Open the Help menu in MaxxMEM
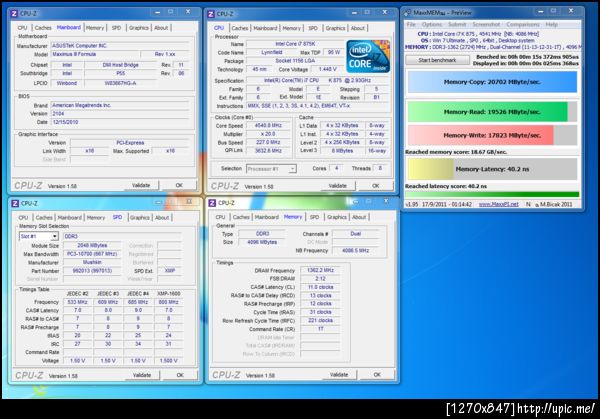Image resolution: width=600 pixels, height=419 pixels. [x=551, y=24]
